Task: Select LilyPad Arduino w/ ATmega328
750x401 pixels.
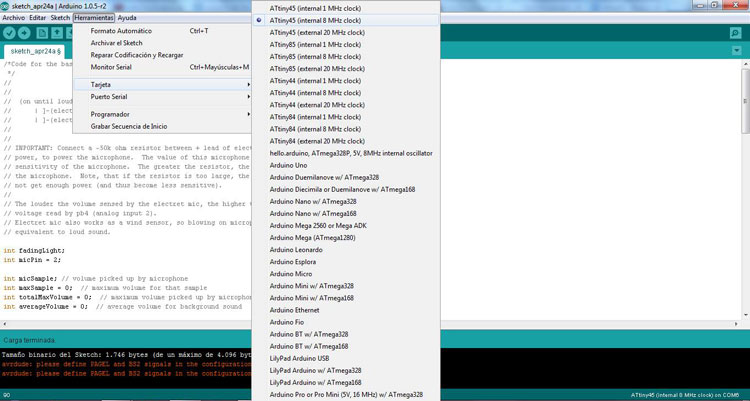Action: 345,370
